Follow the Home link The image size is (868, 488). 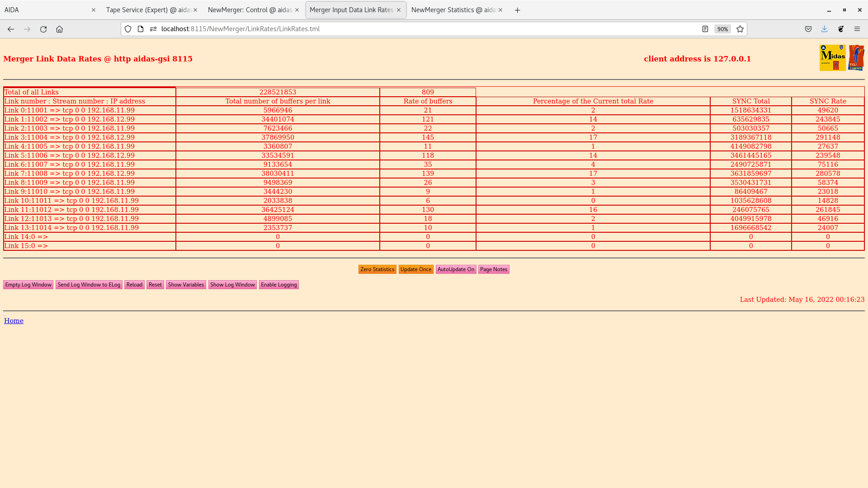[x=14, y=321]
